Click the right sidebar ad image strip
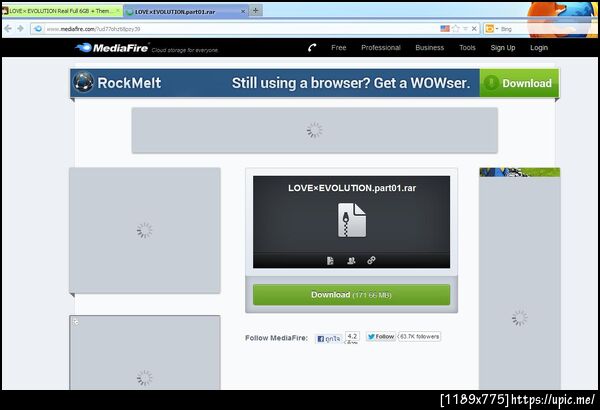Image resolution: width=600 pixels, height=410 pixels. point(520,172)
